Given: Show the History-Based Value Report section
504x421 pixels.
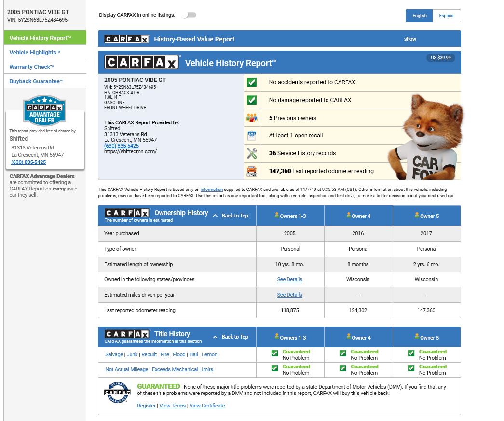Looking at the screenshot, I should 410,39.
